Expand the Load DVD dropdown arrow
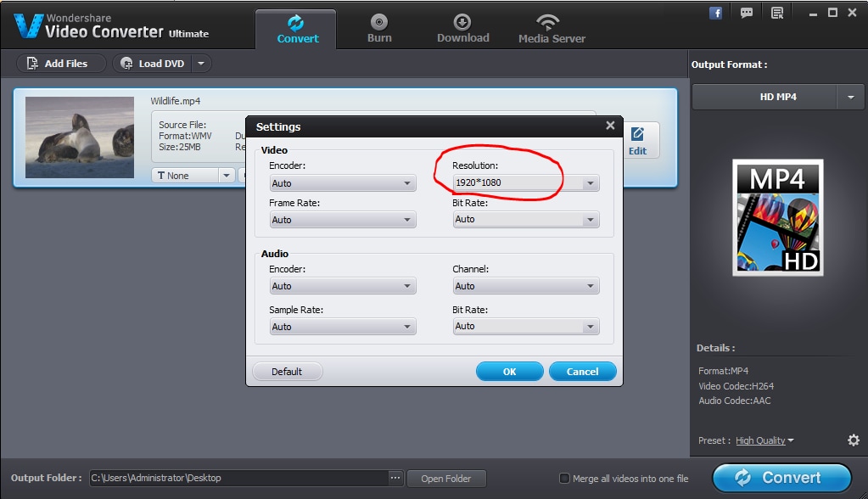The width and height of the screenshot is (868, 499). [x=201, y=63]
